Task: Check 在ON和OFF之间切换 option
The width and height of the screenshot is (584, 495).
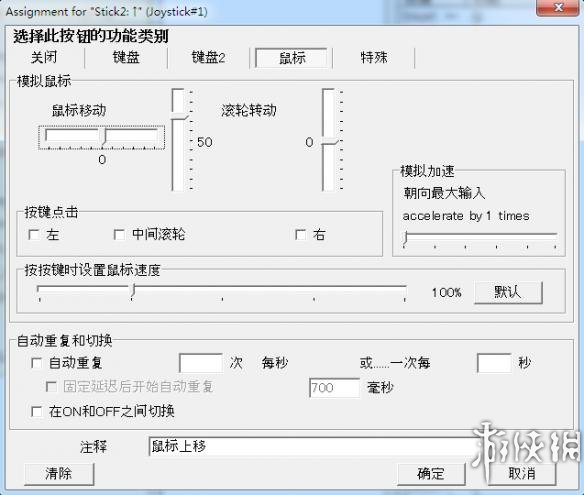Action: pos(36,412)
